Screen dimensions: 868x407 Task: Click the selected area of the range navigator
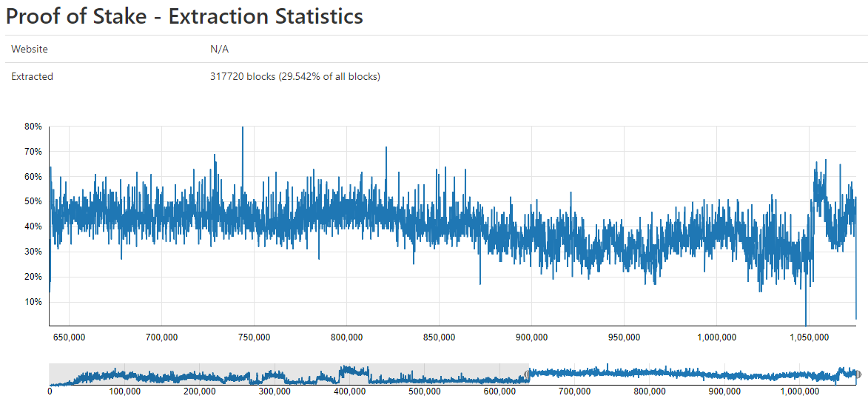pyautogui.click(x=693, y=374)
